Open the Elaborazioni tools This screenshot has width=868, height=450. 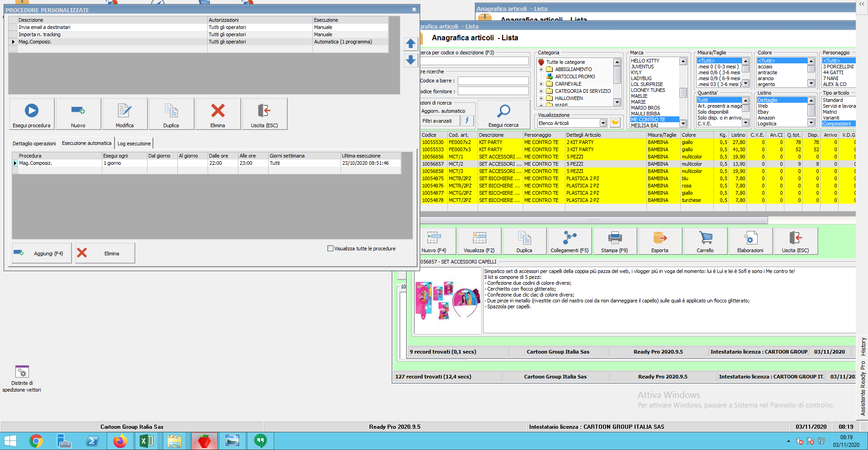(x=750, y=241)
